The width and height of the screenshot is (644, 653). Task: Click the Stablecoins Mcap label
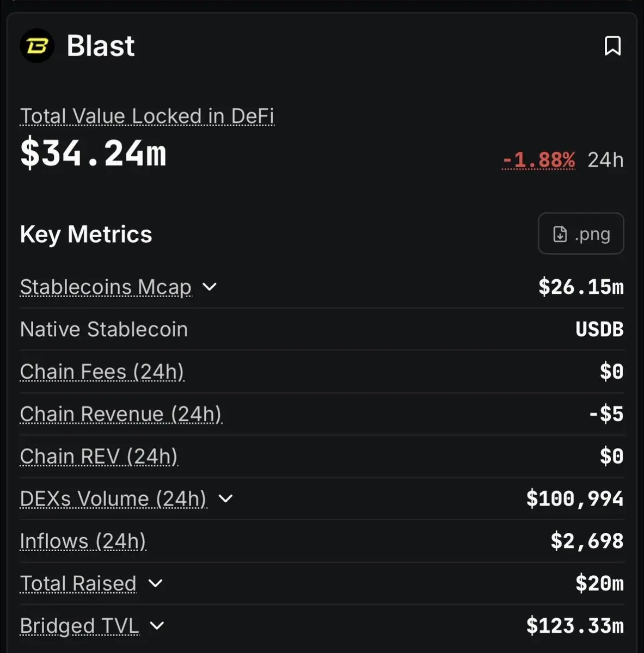tap(106, 287)
